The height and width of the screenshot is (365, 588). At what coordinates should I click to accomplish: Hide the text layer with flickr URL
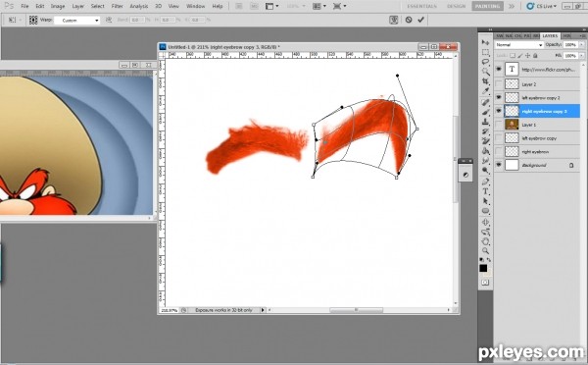[x=499, y=69]
